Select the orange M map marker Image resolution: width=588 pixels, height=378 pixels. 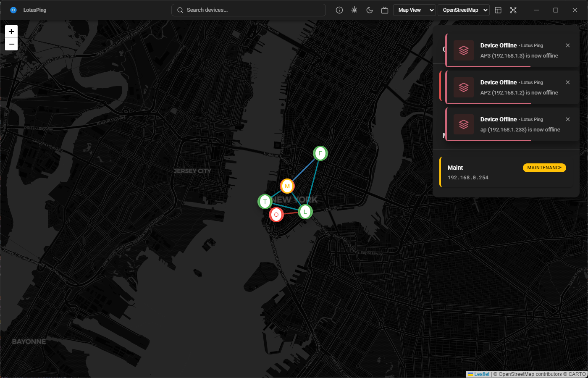287,186
